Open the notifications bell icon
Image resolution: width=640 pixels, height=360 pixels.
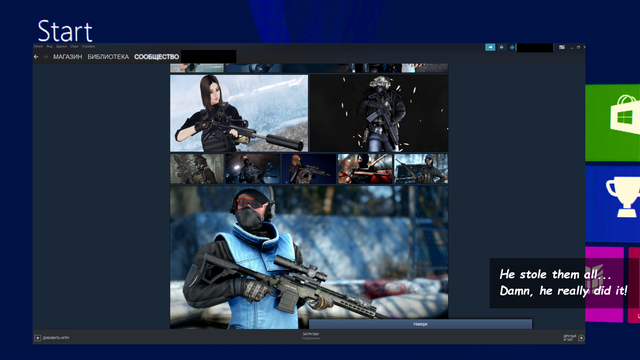coord(501,47)
